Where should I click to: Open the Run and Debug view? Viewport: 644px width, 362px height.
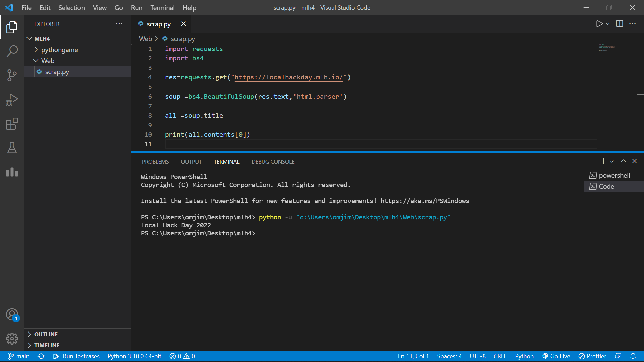[x=12, y=100]
